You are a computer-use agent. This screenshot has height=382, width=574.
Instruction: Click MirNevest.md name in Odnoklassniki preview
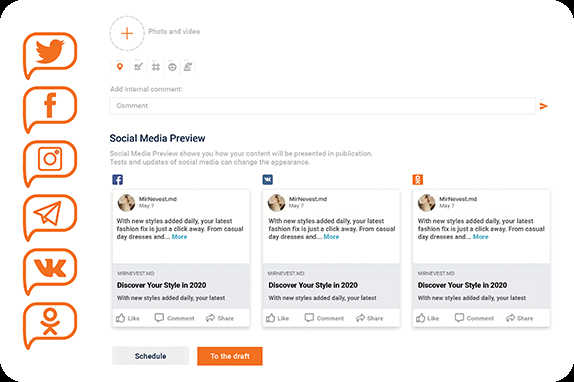pyautogui.click(x=458, y=199)
